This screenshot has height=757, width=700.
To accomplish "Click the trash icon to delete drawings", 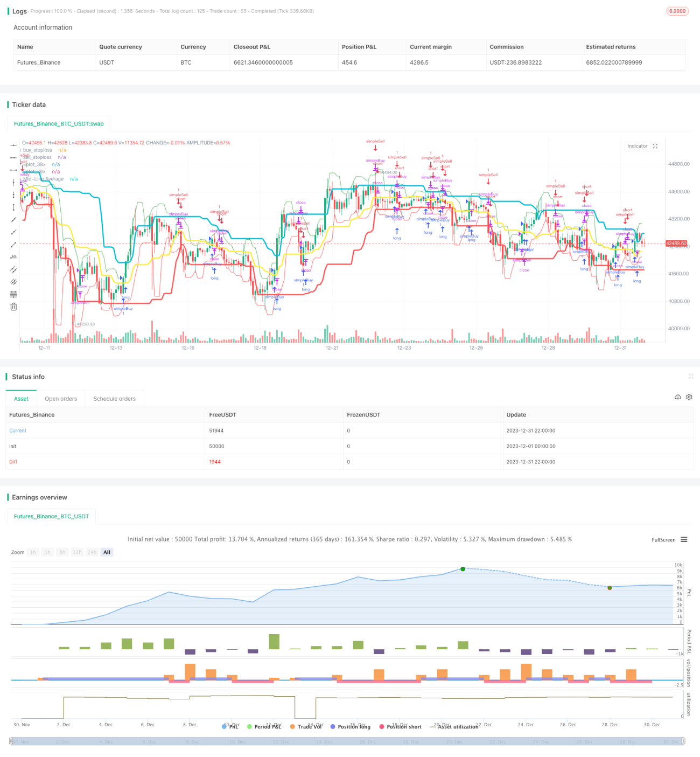I will coord(13,307).
